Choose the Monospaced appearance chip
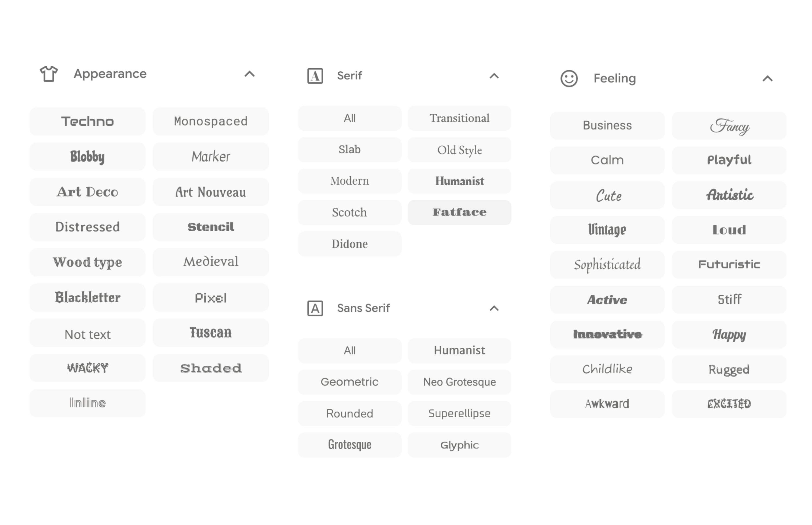 211,121
